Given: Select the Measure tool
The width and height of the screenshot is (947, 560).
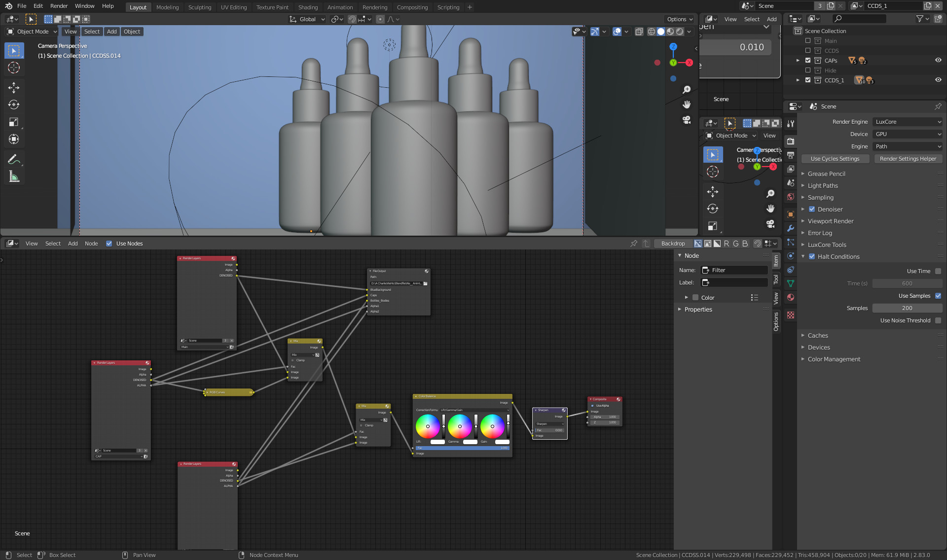Looking at the screenshot, I should [14, 176].
